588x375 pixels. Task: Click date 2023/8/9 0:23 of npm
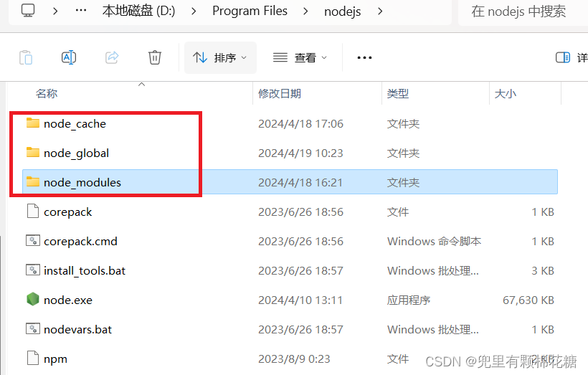[x=294, y=359]
